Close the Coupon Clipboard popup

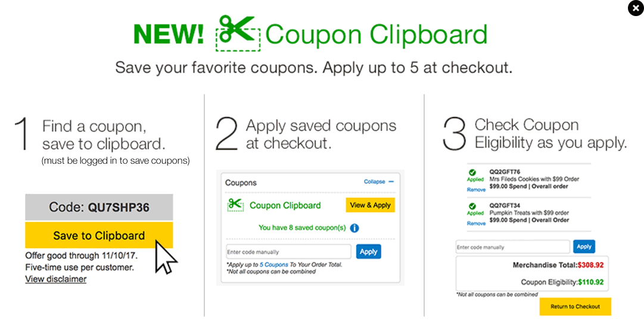pyautogui.click(x=636, y=8)
